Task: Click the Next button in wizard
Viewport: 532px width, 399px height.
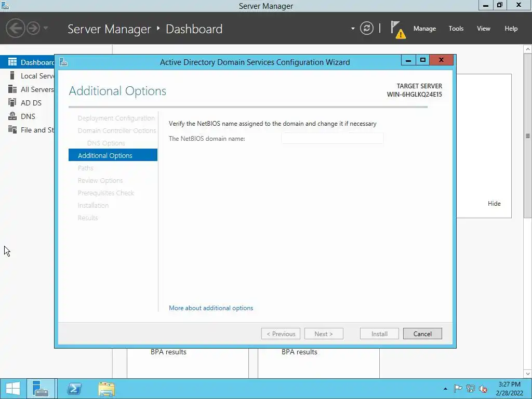Action: (324, 334)
